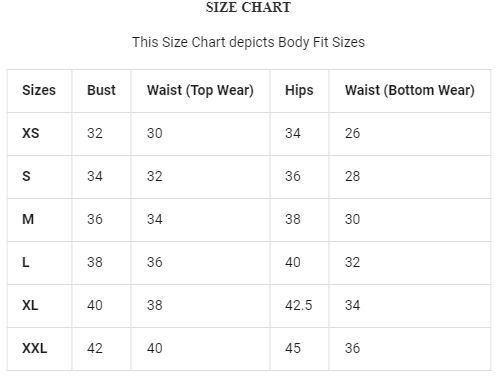This screenshot has height=379, width=501.
Task: Click the Bust column header
Action: pyautogui.click(x=101, y=90)
